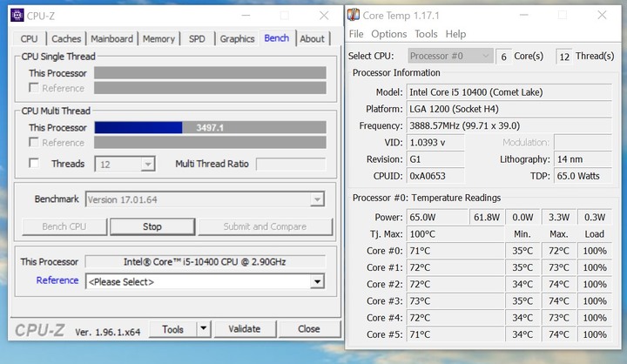
Task: Click the Bench CPU button
Action: [x=64, y=226]
